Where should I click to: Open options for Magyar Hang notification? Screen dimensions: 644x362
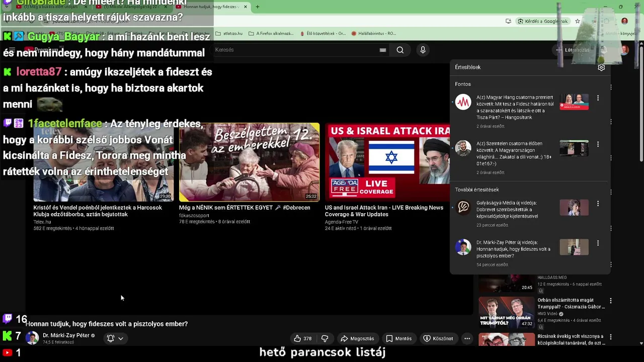coord(598,98)
